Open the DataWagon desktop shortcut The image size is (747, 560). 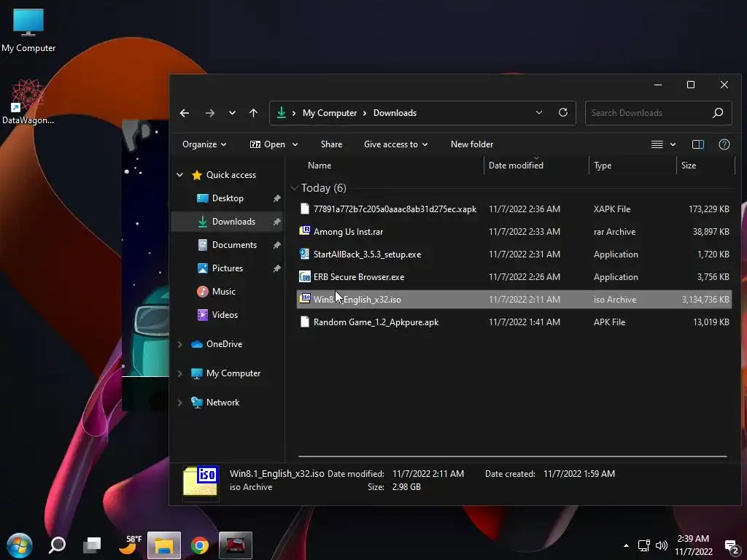tap(28, 101)
